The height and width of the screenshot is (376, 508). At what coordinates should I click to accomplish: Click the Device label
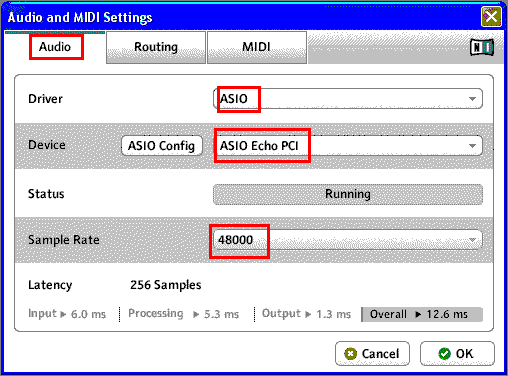(x=47, y=145)
